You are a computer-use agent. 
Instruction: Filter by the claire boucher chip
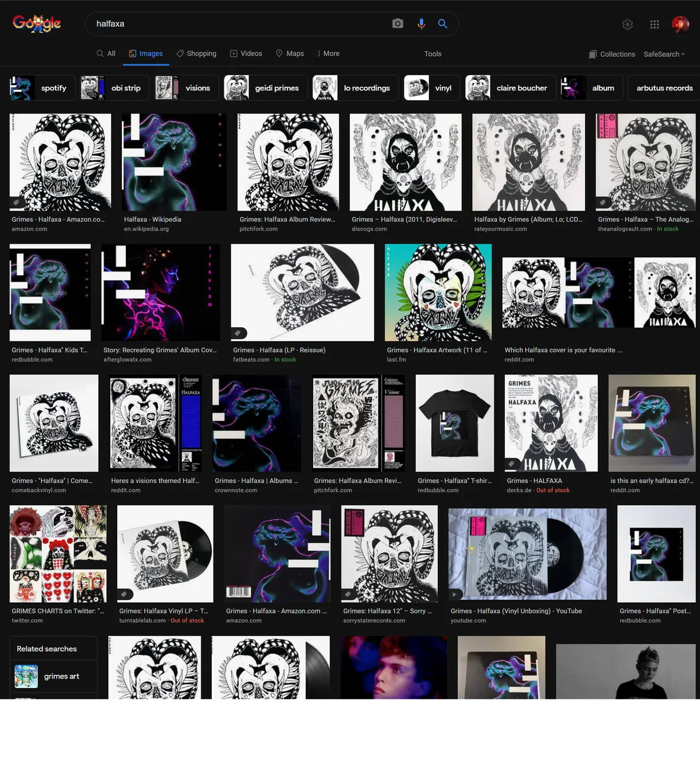[511, 88]
